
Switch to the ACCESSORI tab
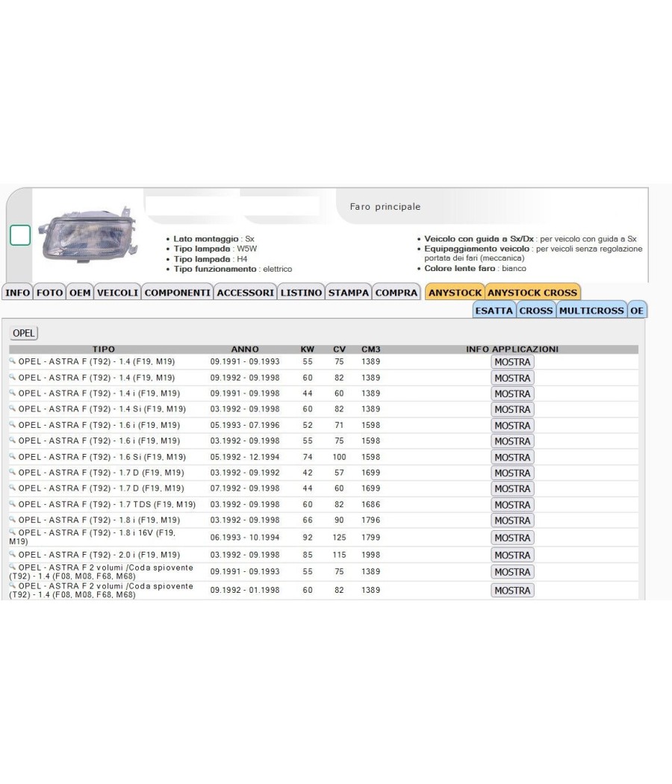tap(245, 293)
